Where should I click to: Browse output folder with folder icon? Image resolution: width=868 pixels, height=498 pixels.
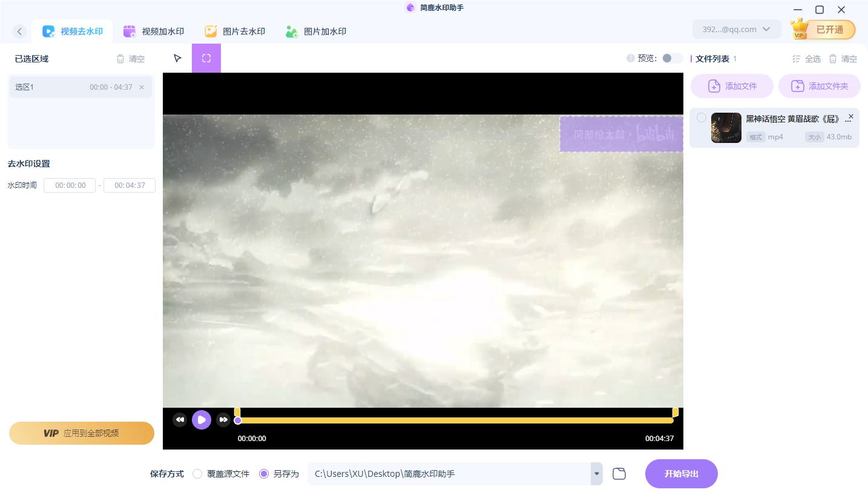click(619, 474)
